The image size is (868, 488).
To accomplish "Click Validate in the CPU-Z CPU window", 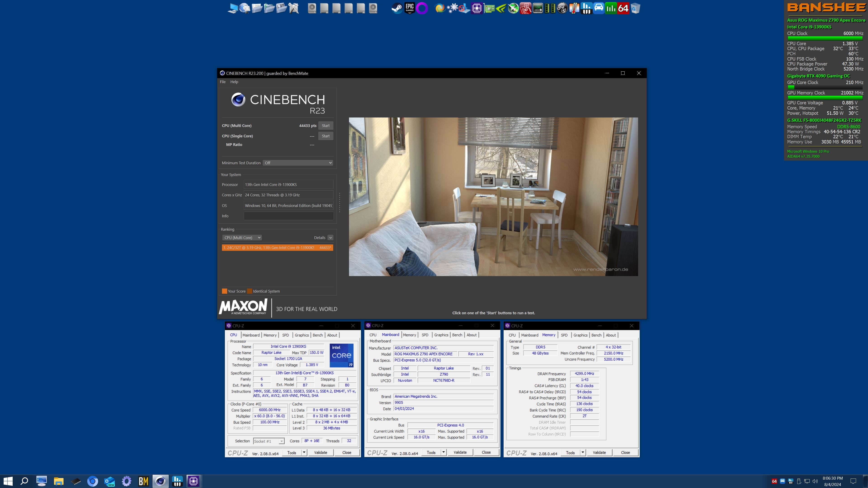I will point(321,452).
